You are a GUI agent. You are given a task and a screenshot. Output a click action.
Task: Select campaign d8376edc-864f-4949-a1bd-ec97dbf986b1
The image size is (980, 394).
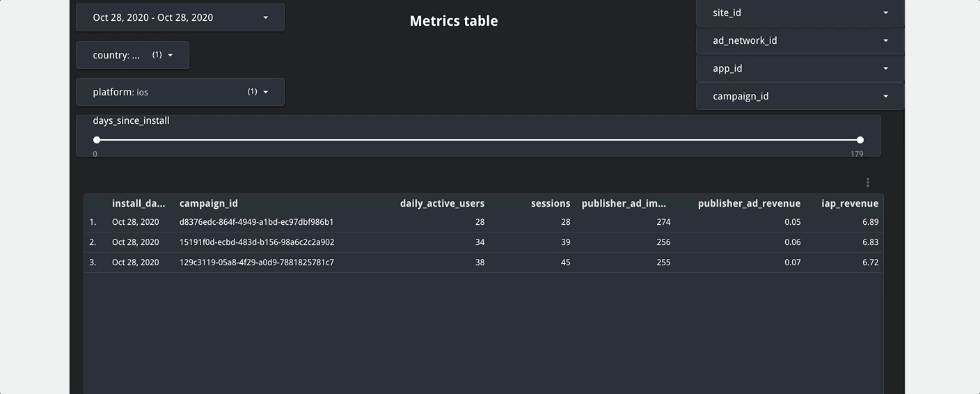(256, 222)
